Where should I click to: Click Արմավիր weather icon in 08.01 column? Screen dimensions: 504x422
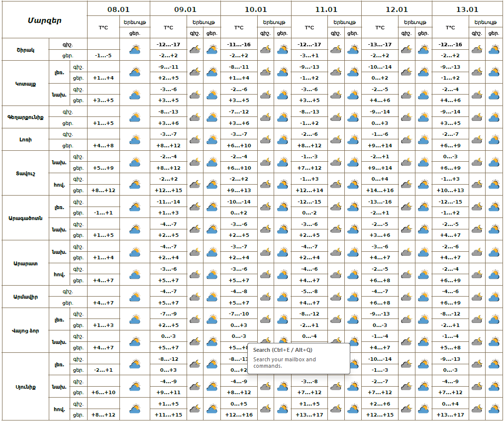click(135, 297)
